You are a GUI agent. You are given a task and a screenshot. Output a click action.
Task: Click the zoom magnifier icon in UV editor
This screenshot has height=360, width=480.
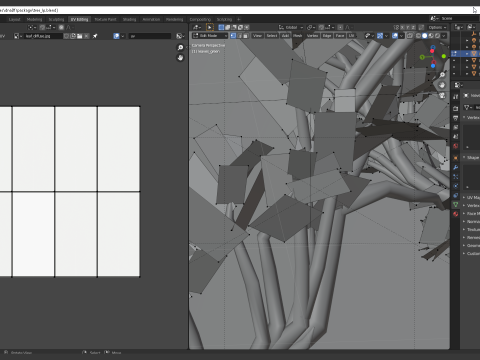[x=180, y=48]
